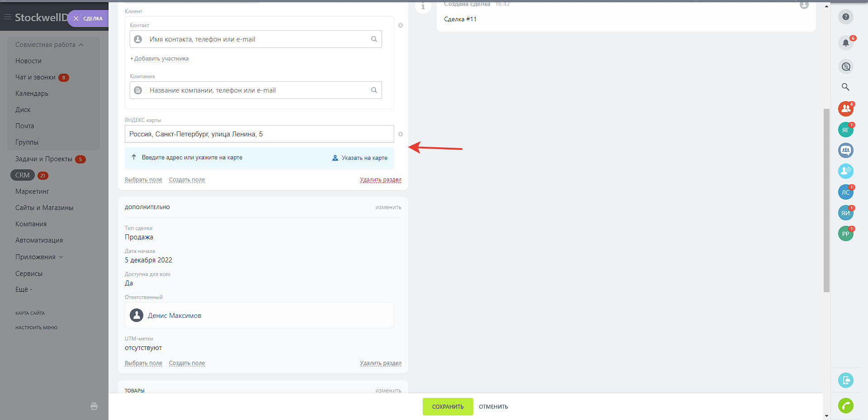Expand the Приложения menu item

coord(39,257)
